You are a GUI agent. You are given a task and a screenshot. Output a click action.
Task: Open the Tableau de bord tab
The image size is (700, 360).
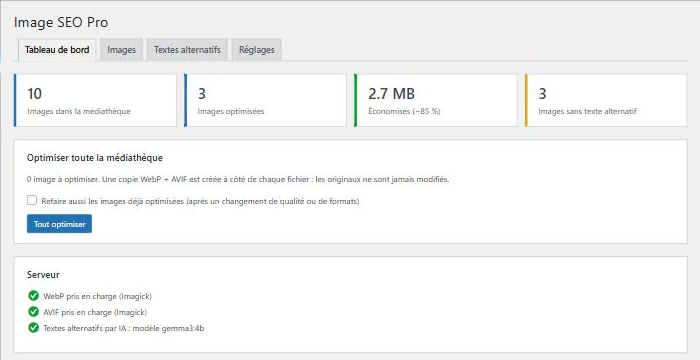coord(57,50)
